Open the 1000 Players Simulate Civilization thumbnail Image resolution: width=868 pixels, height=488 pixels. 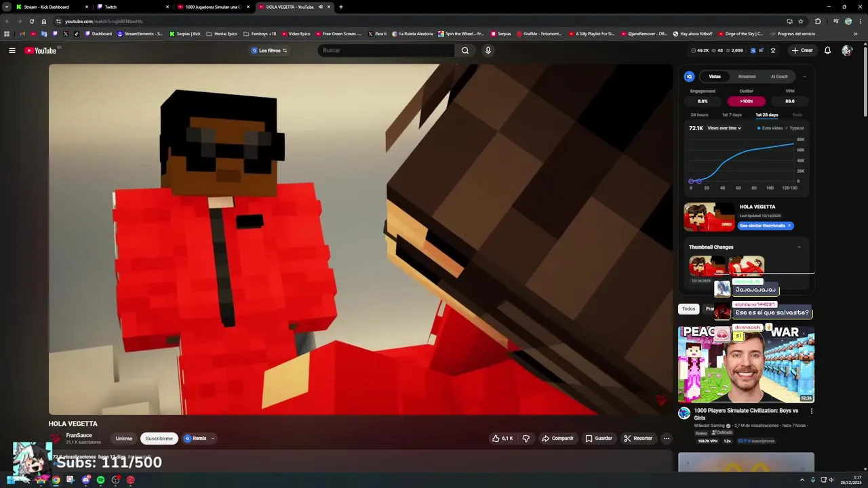coord(746,365)
